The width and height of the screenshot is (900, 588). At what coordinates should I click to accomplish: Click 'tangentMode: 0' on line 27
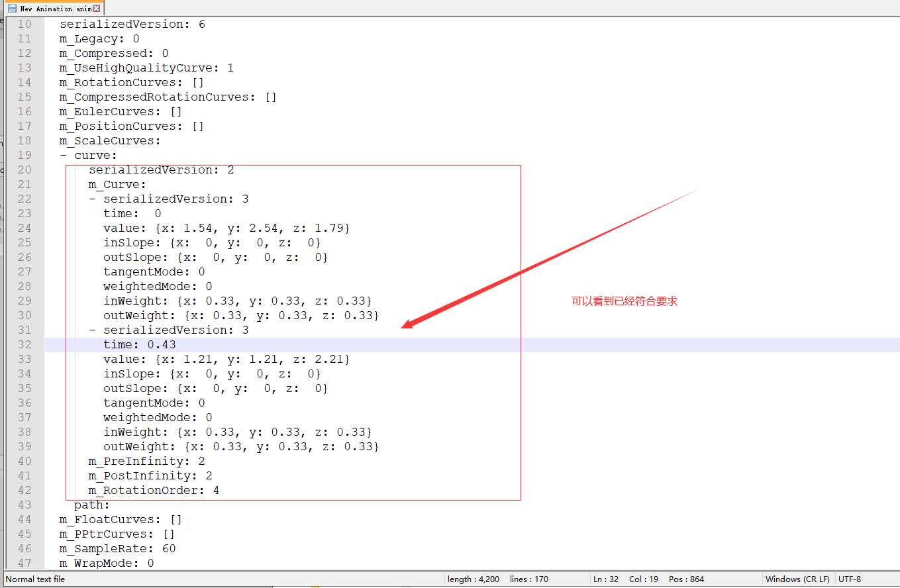pos(154,271)
